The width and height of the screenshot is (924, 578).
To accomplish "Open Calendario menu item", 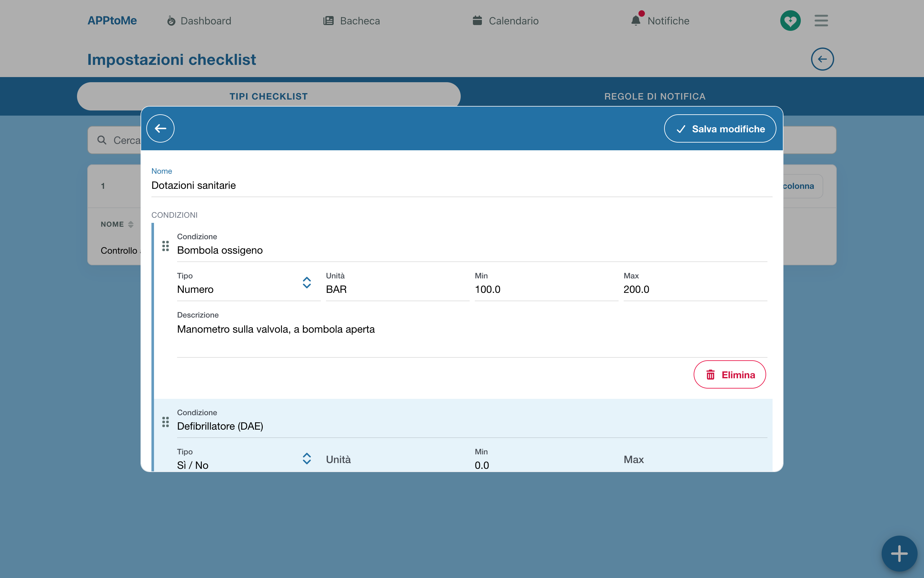I will pyautogui.click(x=506, y=21).
